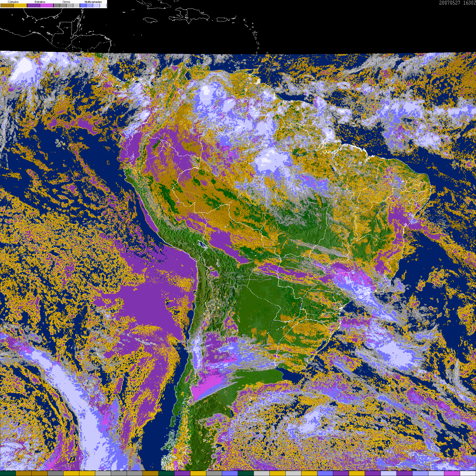Screen dimensions: 476x476
Task: Click the lightest gray Cirros legend swatch
Action: [x=76, y=5]
